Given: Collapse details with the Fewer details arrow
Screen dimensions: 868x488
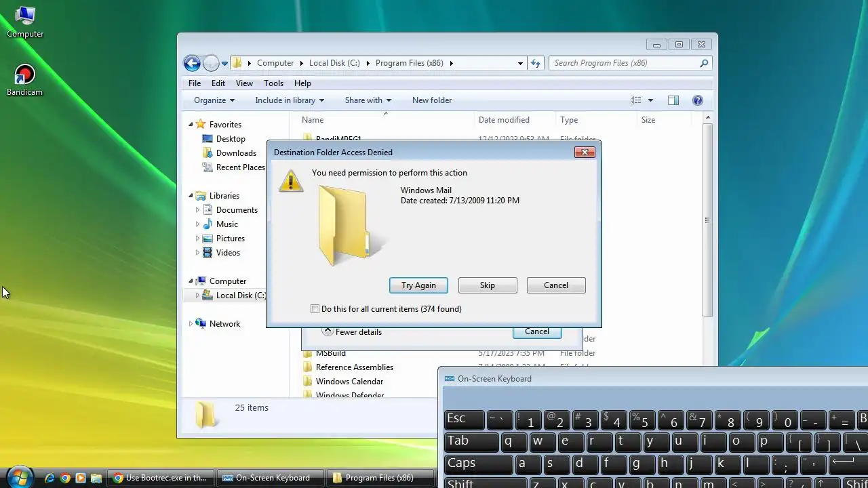Looking at the screenshot, I should (x=328, y=331).
